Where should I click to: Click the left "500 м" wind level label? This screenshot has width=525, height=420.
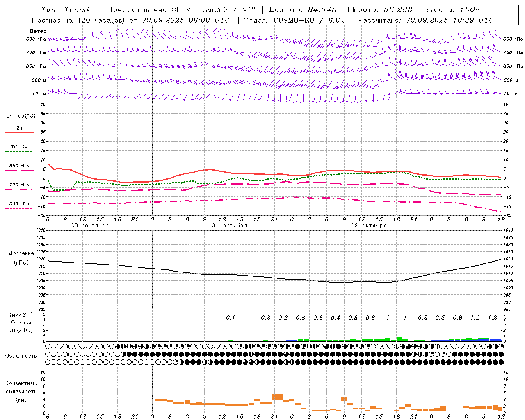coord(39,80)
